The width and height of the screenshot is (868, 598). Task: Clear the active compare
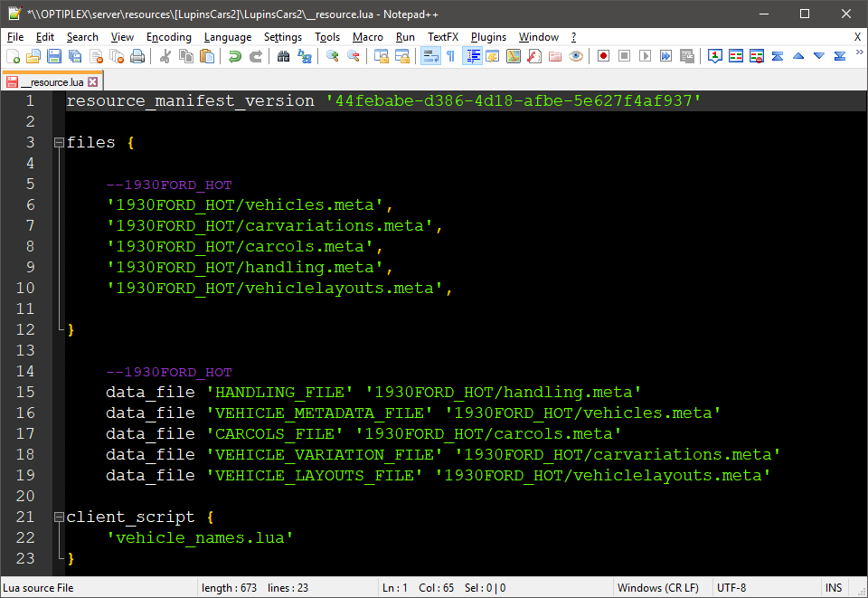[x=756, y=56]
